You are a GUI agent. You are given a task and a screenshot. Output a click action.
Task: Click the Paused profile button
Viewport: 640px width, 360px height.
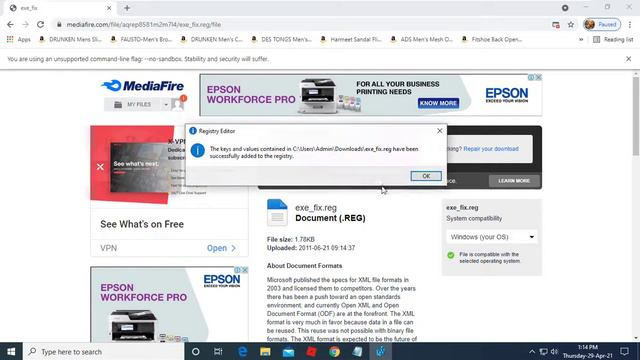tap(602, 24)
